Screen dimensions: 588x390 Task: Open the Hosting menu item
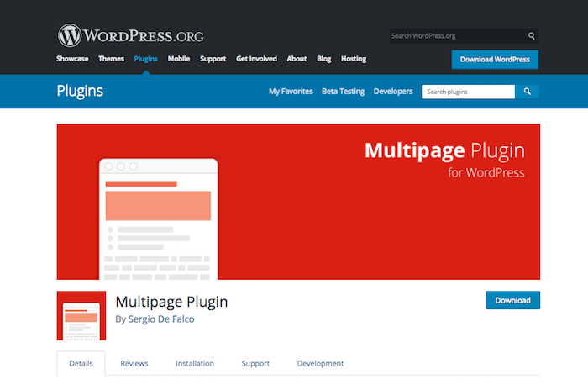(x=354, y=59)
